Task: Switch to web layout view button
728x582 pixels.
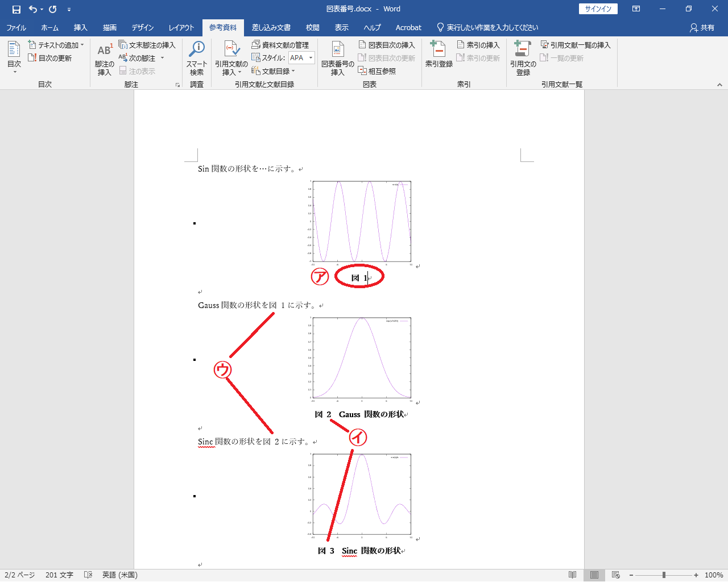Action: pyautogui.click(x=615, y=575)
